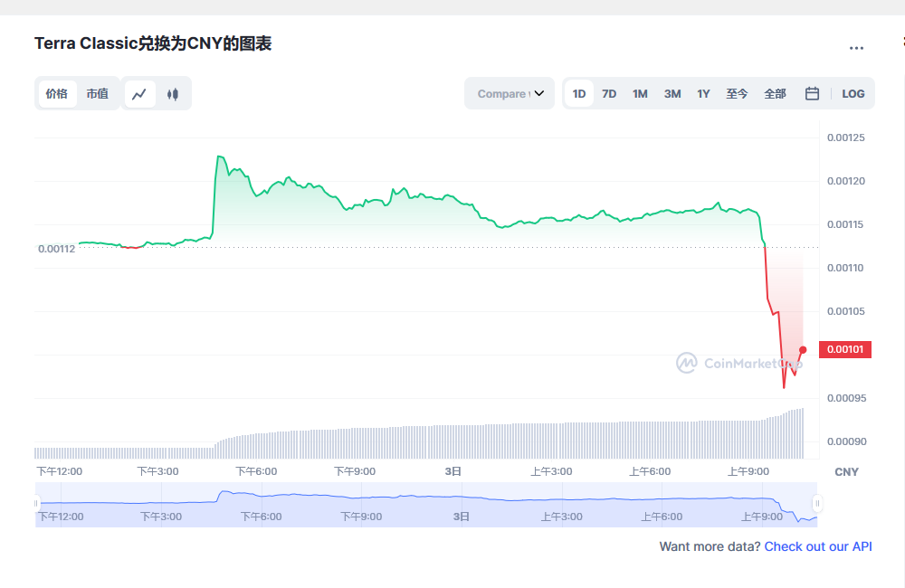Click the CNY currency axis label
Screen dimensions: 905x588
(846, 471)
